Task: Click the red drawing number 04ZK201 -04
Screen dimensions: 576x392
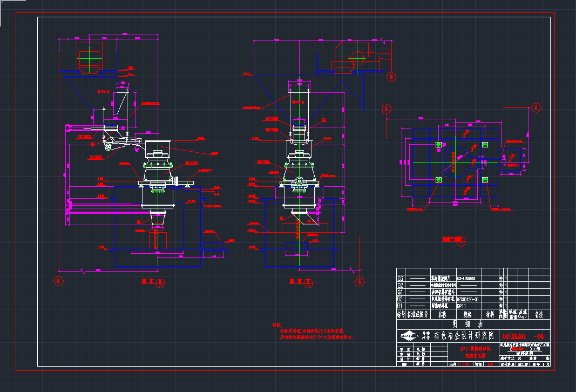Action: (x=523, y=336)
